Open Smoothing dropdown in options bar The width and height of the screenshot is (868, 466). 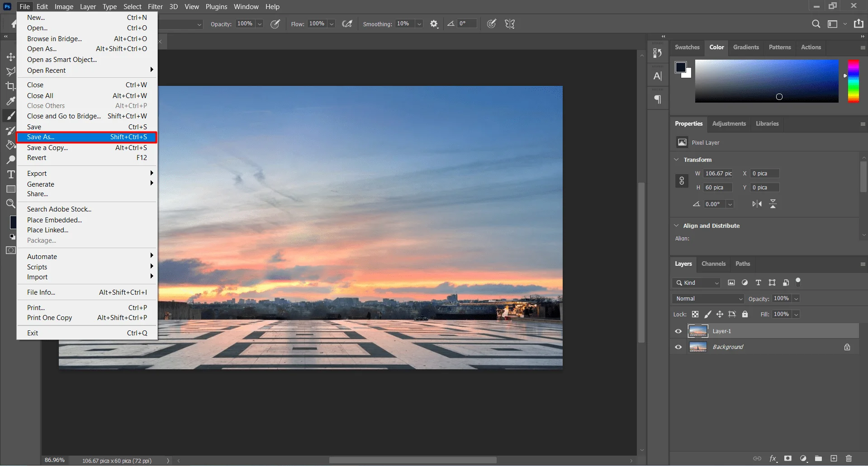(x=419, y=24)
